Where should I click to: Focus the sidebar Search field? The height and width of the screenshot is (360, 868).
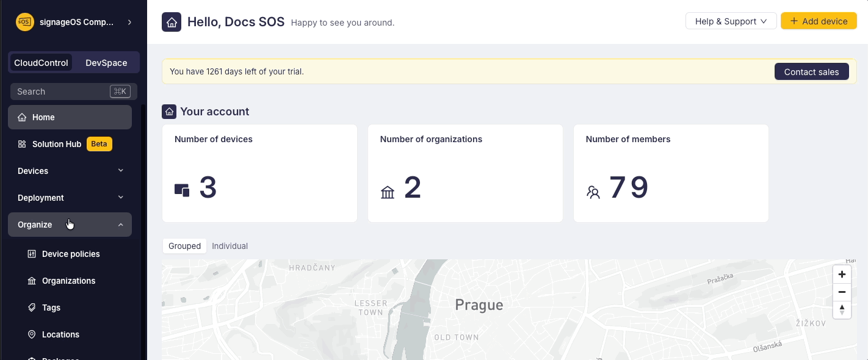click(74, 92)
